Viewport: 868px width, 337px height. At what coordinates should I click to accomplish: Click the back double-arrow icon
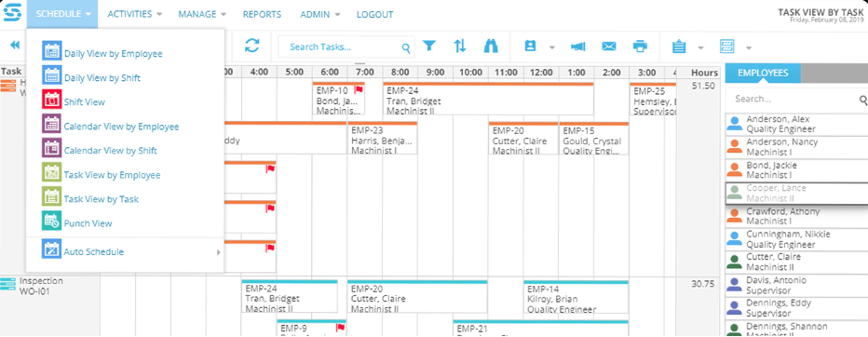[x=15, y=46]
